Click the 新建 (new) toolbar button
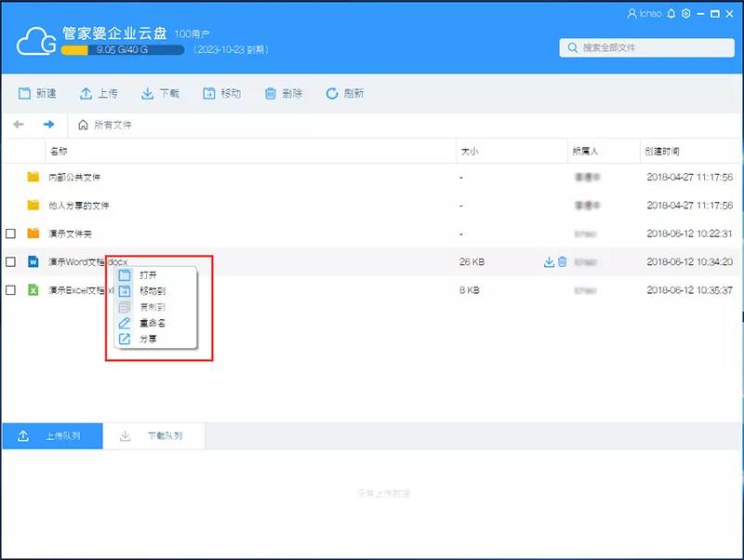744x560 pixels. coord(37,94)
